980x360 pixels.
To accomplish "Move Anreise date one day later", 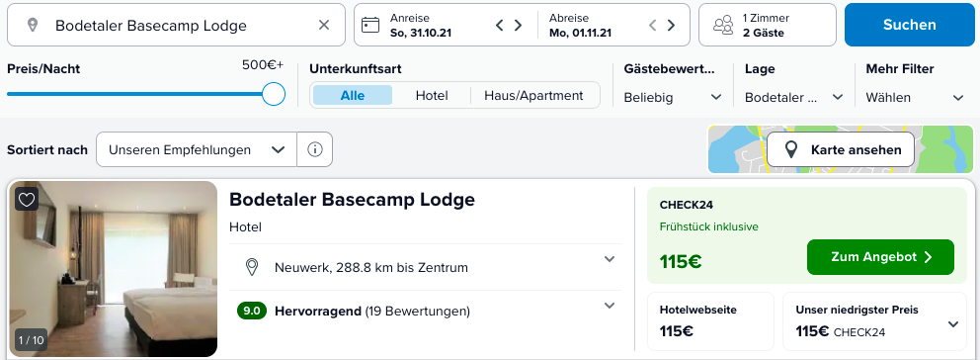I will pos(518,25).
